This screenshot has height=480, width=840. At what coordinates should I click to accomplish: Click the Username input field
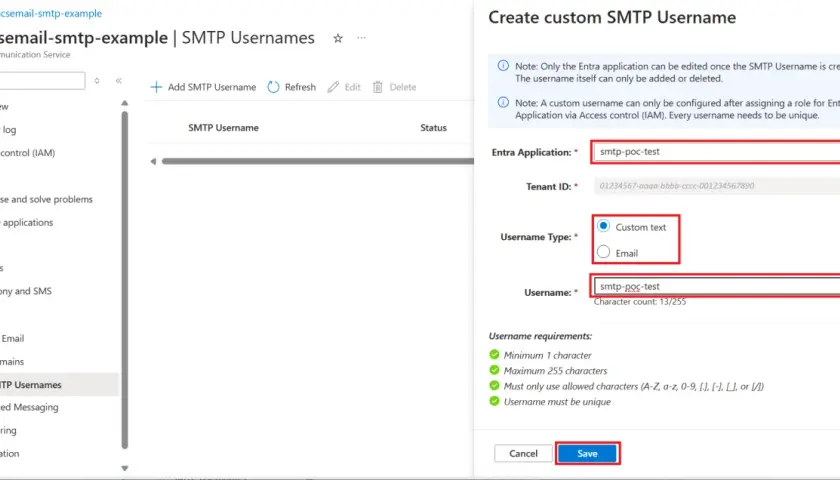pyautogui.click(x=717, y=286)
